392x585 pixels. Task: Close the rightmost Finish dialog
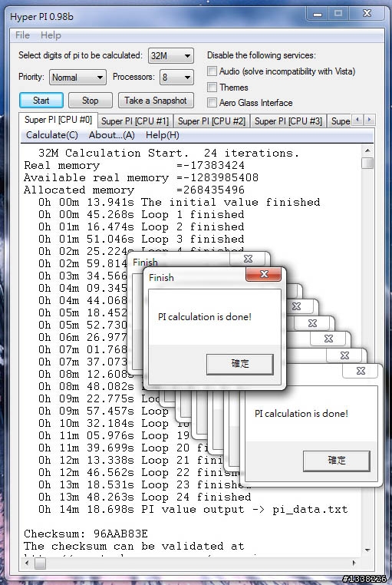click(x=361, y=371)
